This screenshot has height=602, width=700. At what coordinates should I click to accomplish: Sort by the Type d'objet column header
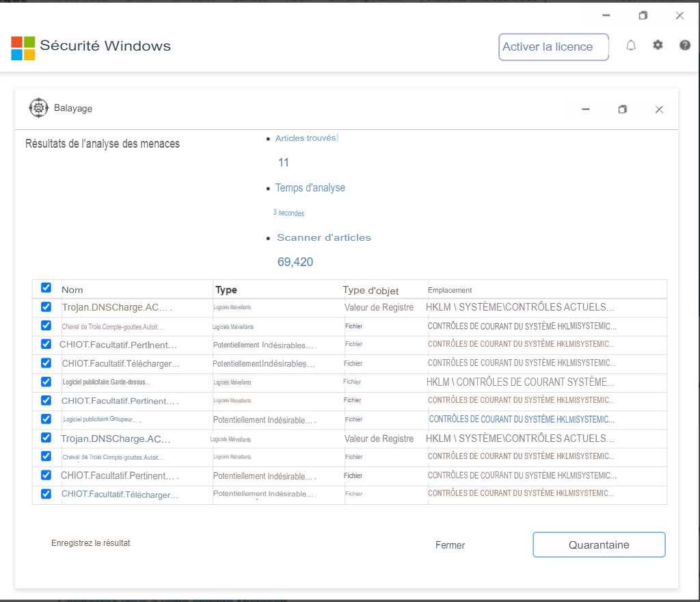click(x=371, y=290)
